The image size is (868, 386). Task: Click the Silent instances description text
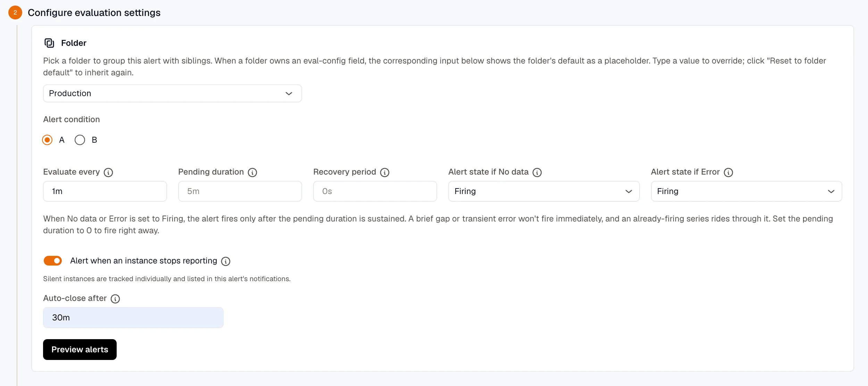click(167, 279)
